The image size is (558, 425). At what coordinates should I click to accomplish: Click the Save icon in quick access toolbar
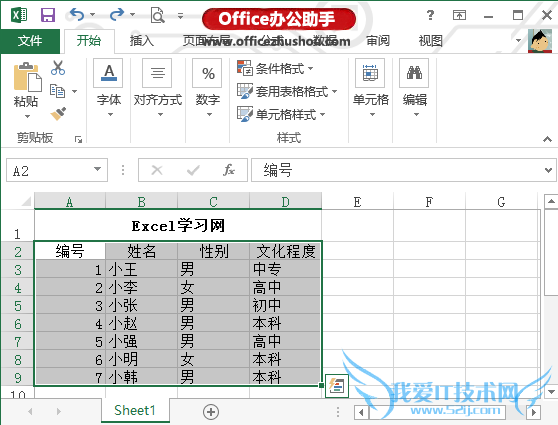point(48,15)
